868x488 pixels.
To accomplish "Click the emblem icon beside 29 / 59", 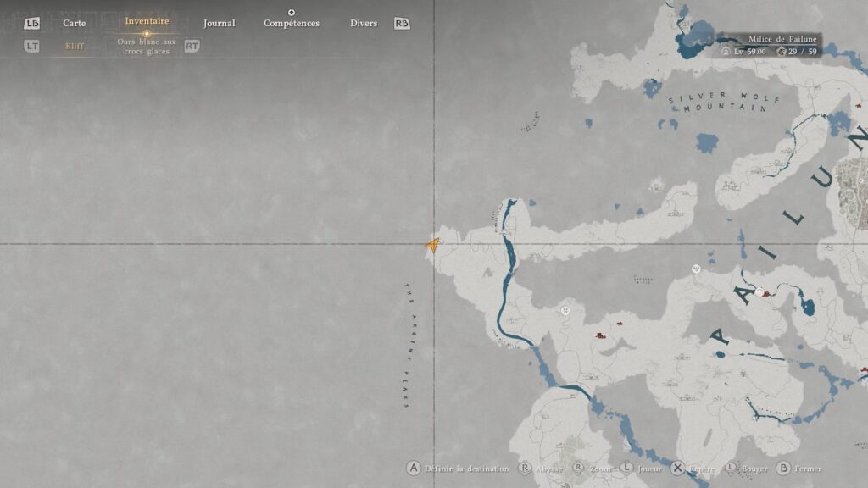I will pyautogui.click(x=781, y=52).
